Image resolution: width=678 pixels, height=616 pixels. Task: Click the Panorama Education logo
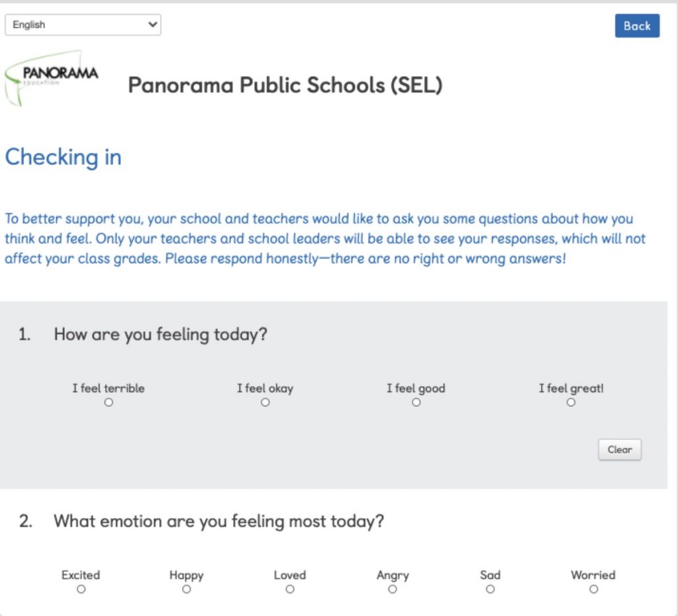click(52, 78)
